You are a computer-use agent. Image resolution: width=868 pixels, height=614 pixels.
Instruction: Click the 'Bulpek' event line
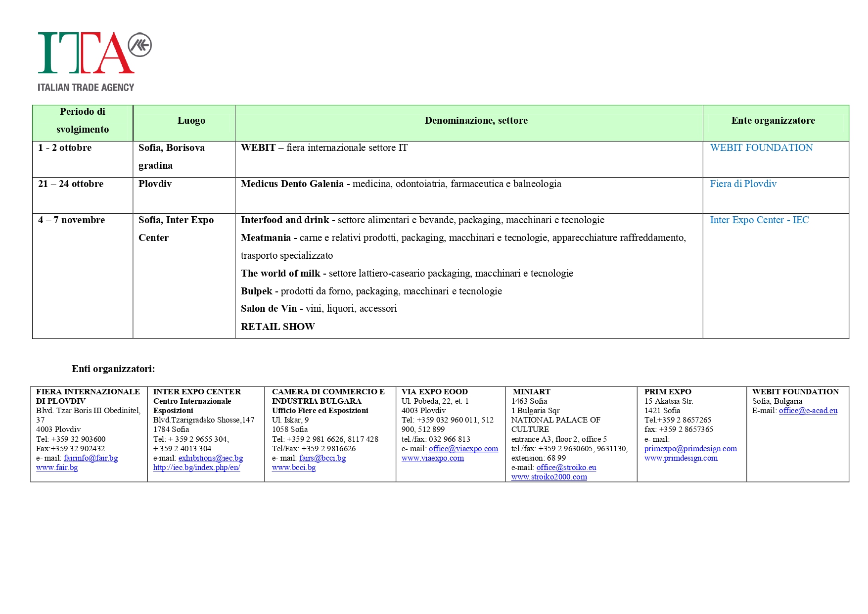click(x=371, y=291)
